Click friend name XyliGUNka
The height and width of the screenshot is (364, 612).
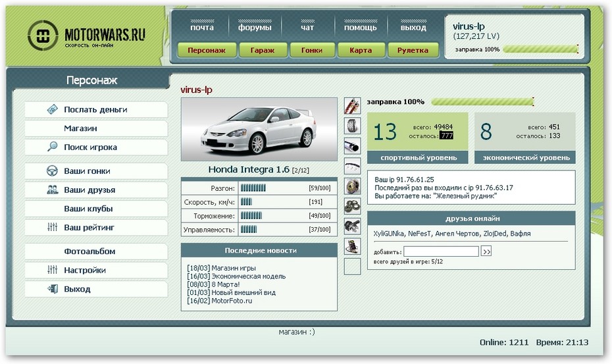pos(389,234)
